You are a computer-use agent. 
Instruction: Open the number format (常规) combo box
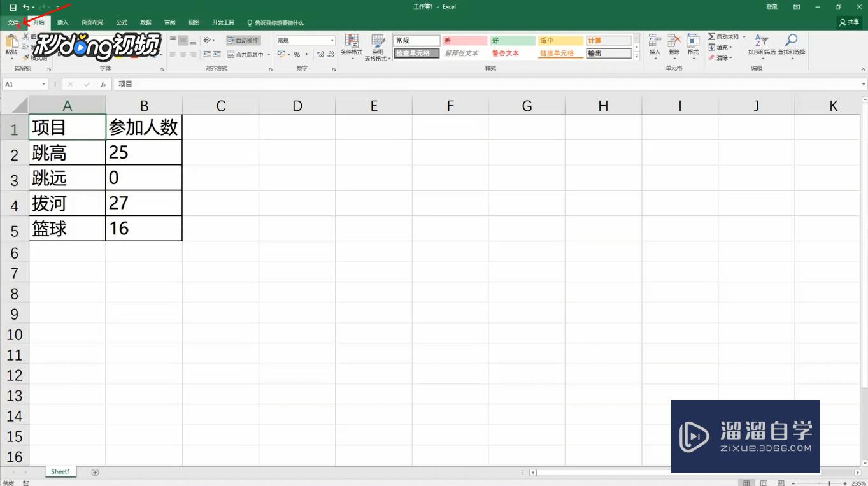point(305,40)
